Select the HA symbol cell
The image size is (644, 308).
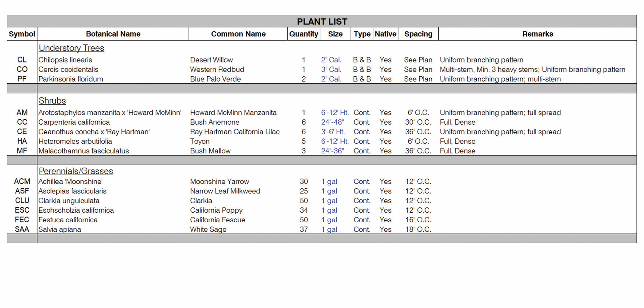tap(22, 141)
